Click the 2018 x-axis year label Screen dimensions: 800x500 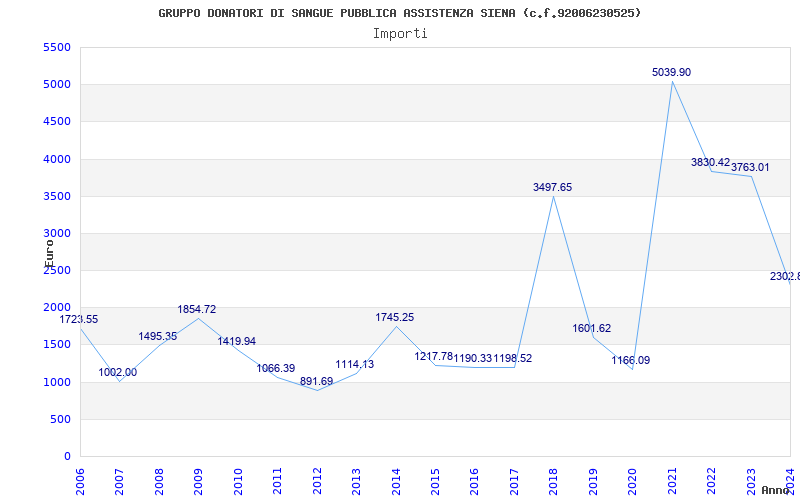(x=554, y=479)
